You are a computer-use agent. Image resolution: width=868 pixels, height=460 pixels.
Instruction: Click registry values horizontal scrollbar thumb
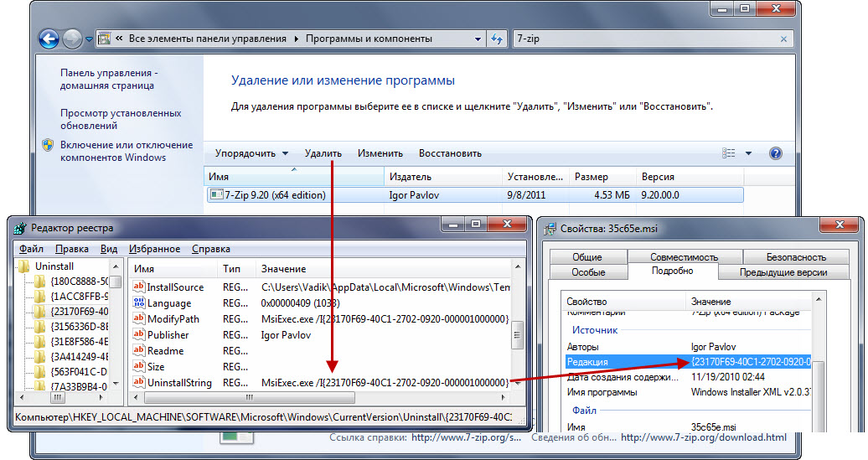pyautogui.click(x=250, y=397)
